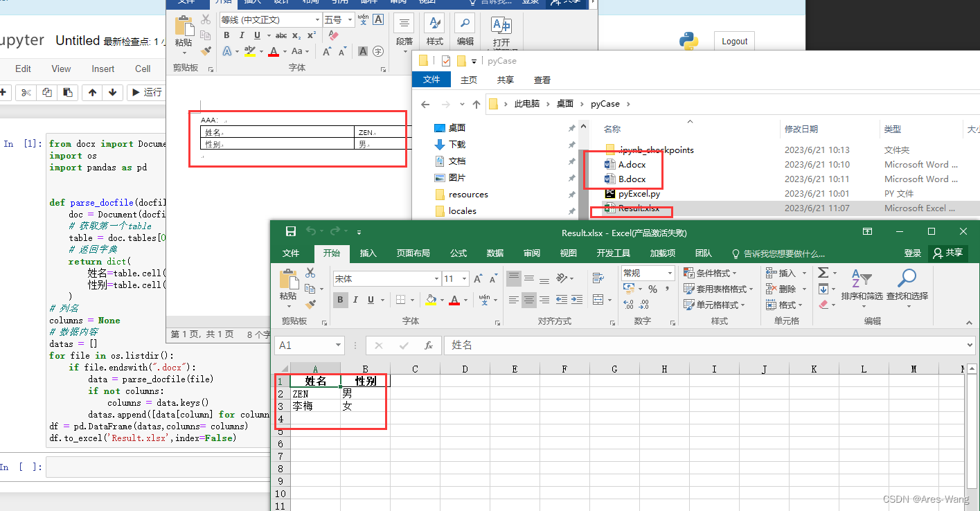Open Excel 开发工具 ribbon tab
Viewport: 980px width, 511px height.
pyautogui.click(x=614, y=253)
